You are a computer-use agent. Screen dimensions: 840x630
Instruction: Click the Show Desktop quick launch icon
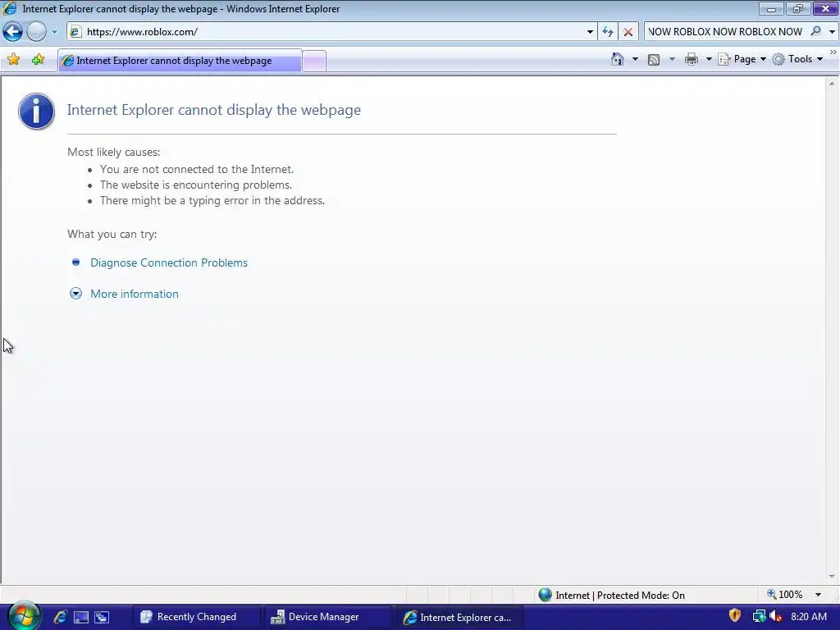coord(81,617)
